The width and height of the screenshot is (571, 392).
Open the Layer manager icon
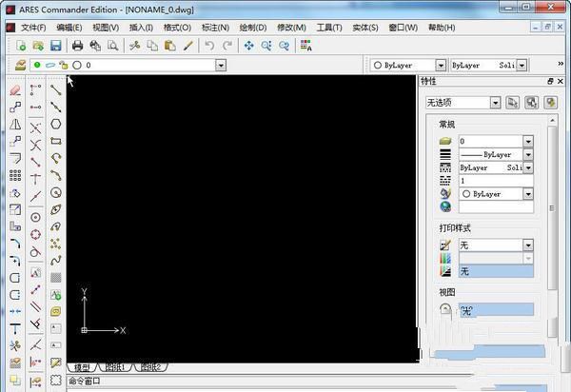click(20, 65)
